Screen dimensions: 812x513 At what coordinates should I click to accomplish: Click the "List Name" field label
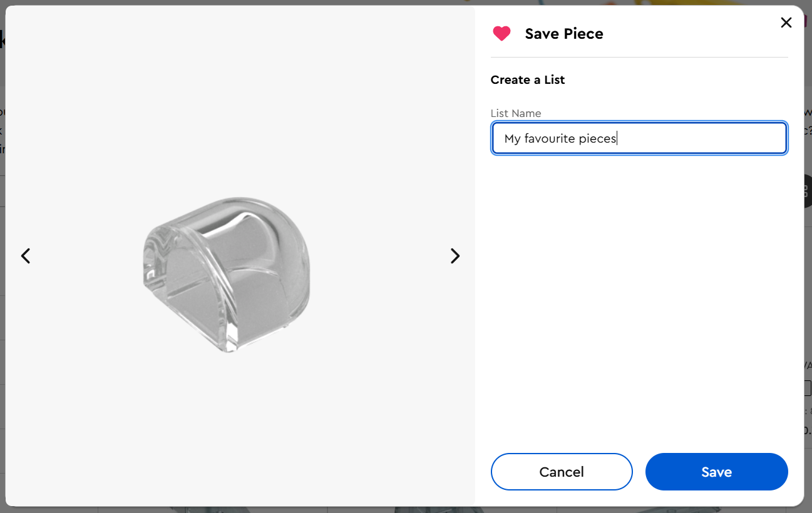516,113
